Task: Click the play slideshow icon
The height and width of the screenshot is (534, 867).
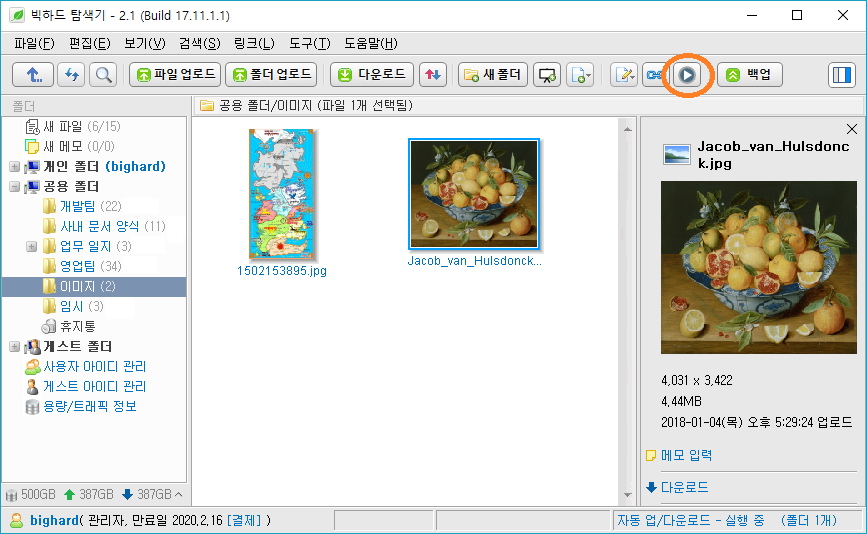Action: pos(687,75)
